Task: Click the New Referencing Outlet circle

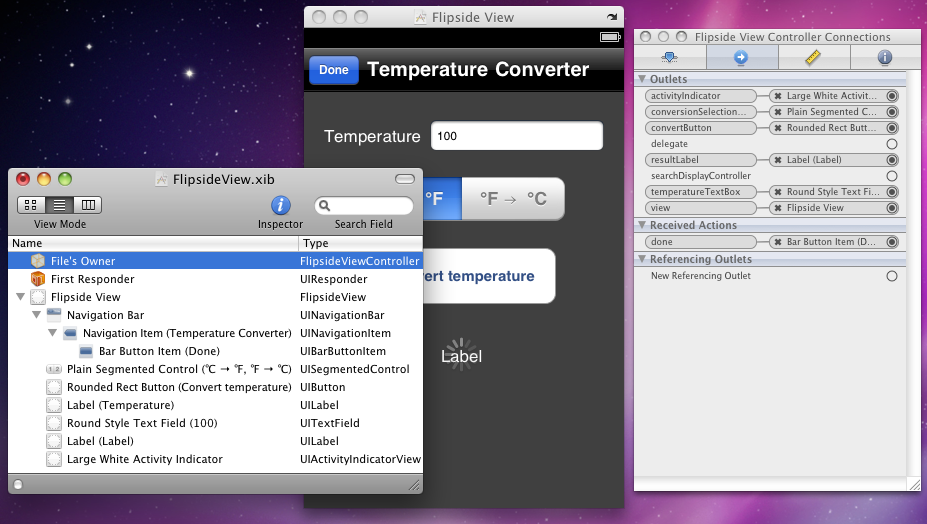Action: [892, 276]
